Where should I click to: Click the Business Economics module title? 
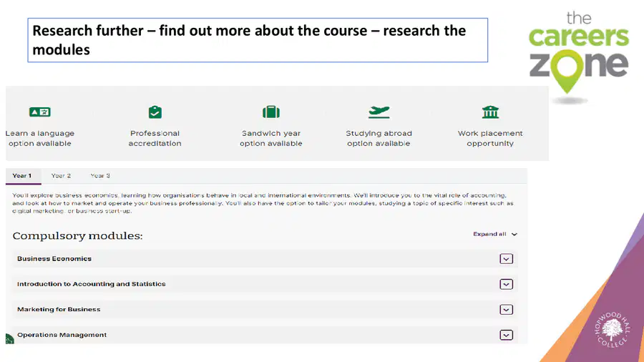point(54,258)
